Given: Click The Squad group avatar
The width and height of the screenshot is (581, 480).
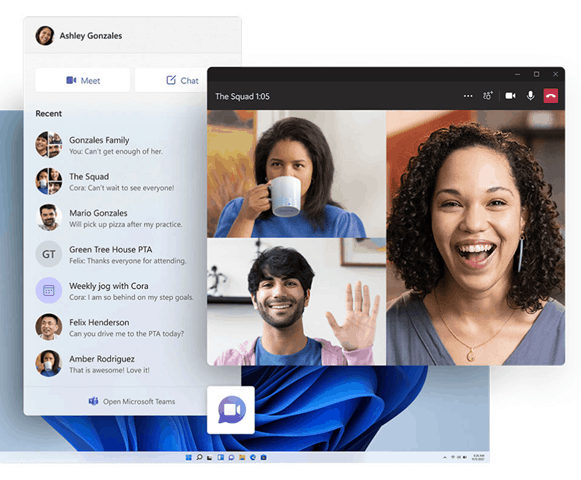Looking at the screenshot, I should (49, 181).
